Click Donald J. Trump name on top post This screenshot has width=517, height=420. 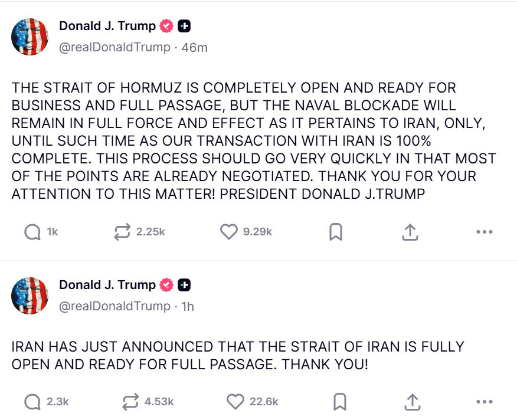tap(107, 26)
